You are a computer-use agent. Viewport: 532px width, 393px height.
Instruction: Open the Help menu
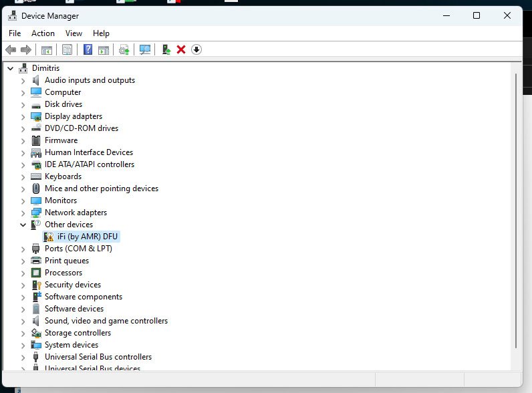[x=101, y=33]
